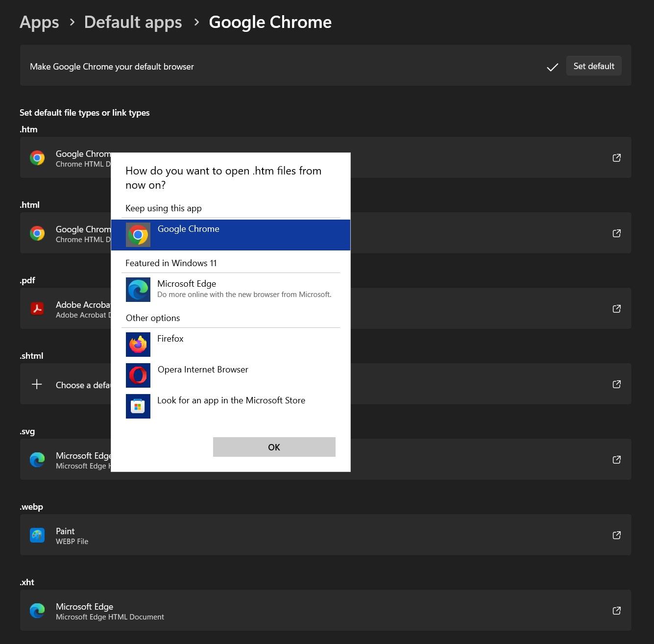This screenshot has height=644, width=654.
Task: Click the Opera Internet Browser label
Action: [x=203, y=370]
